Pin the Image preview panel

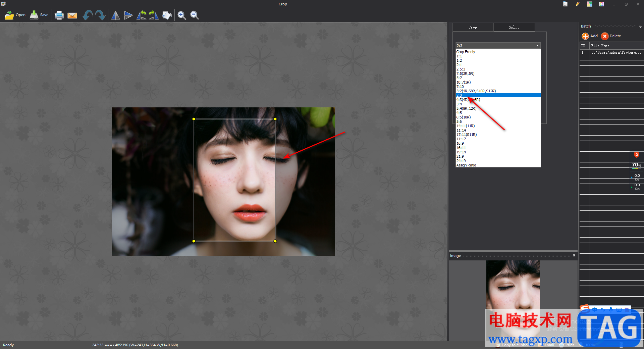tap(574, 256)
